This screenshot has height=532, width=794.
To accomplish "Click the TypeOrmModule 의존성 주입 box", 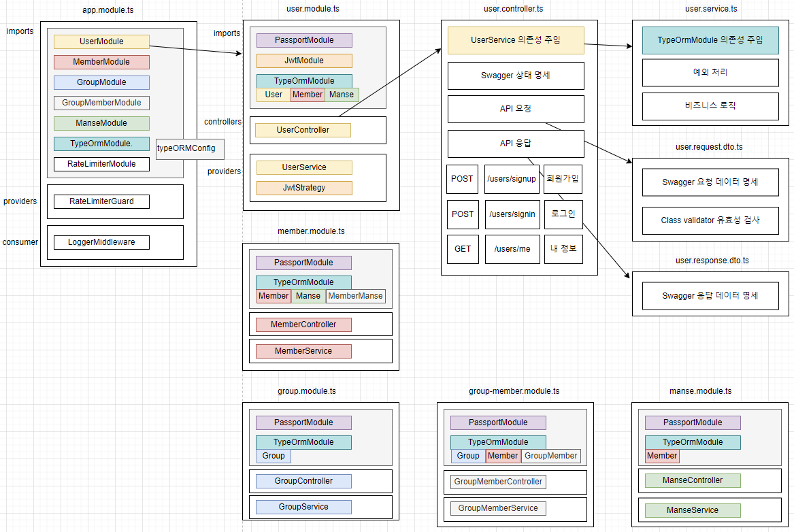I will click(x=710, y=40).
